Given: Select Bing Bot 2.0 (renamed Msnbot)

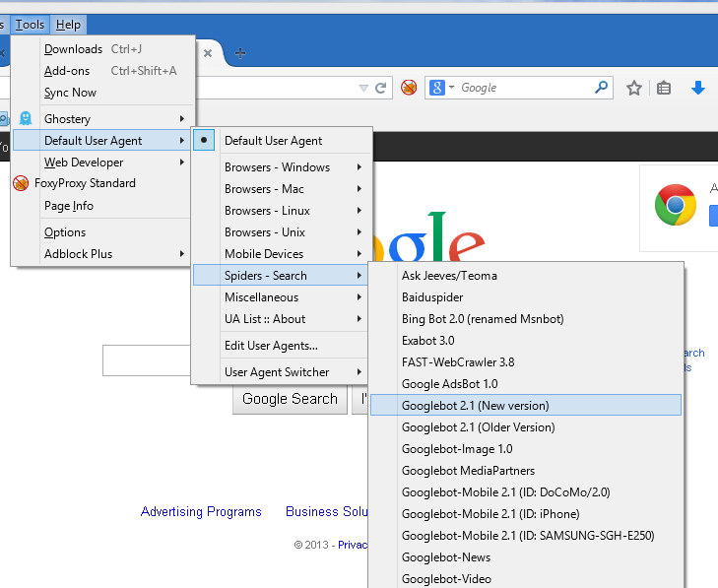Looking at the screenshot, I should click(x=526, y=319).
